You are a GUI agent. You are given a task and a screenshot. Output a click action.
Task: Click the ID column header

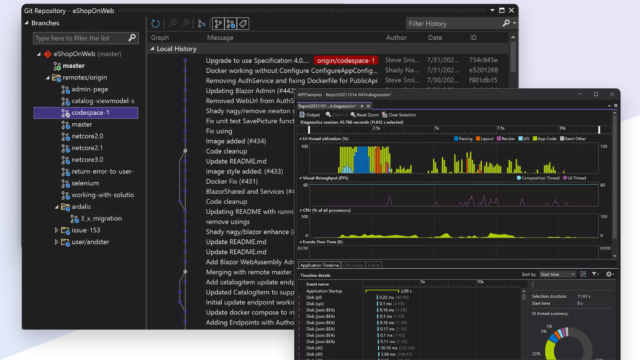(473, 38)
